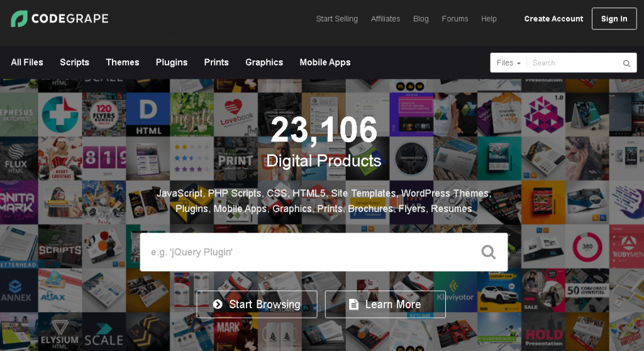644x351 pixels.
Task: Open the Annex thumbnail
Action: pos(19,290)
